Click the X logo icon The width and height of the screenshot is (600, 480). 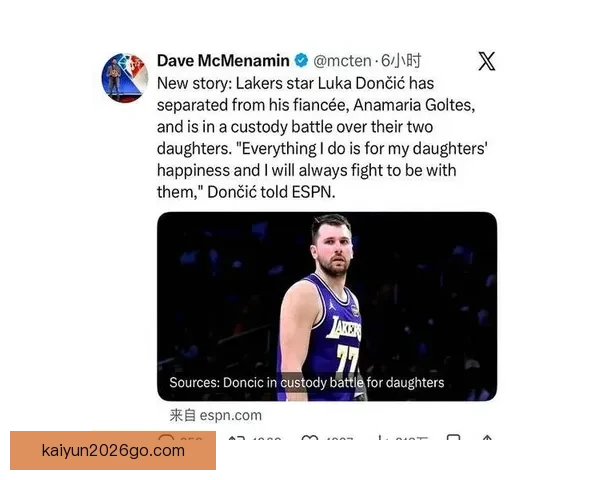point(487,61)
